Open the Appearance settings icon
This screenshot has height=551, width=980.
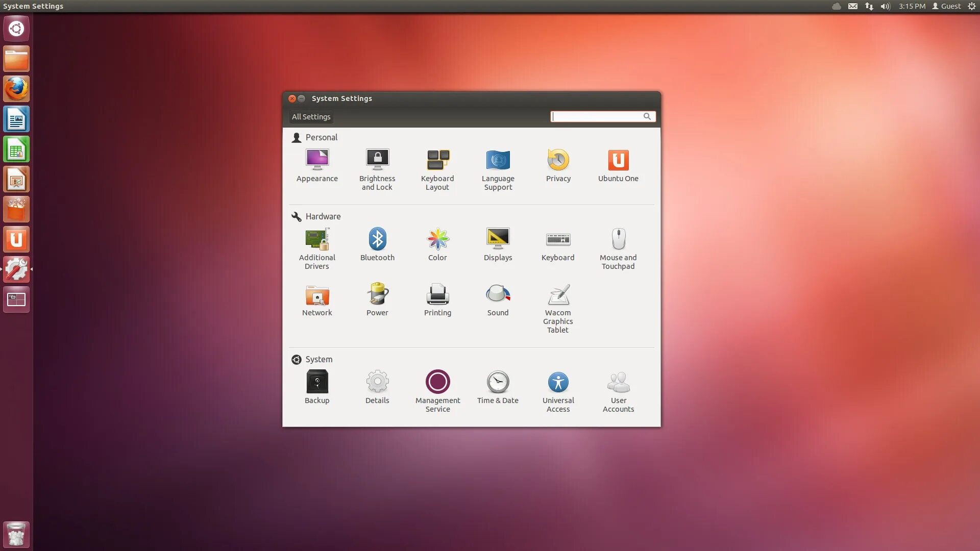(x=317, y=161)
